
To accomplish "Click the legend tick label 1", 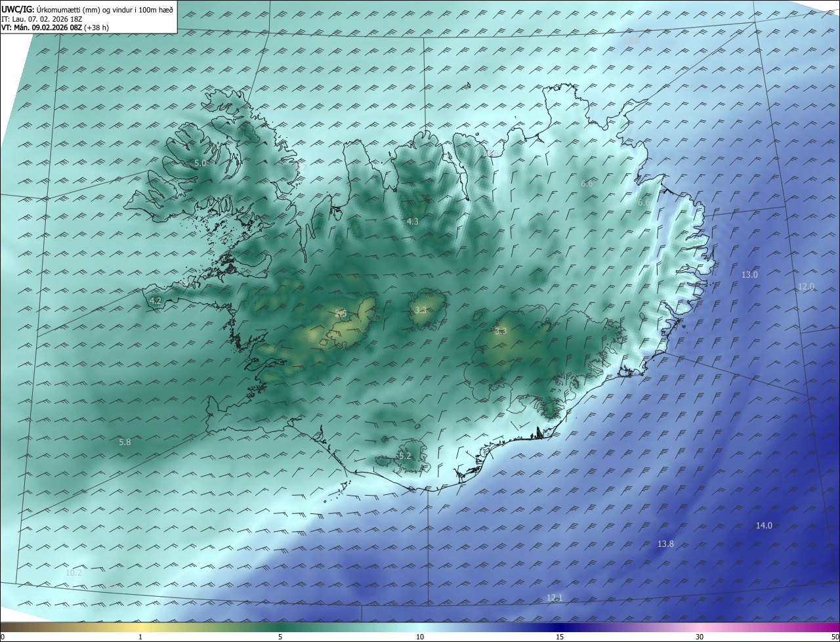I will click(x=140, y=637).
